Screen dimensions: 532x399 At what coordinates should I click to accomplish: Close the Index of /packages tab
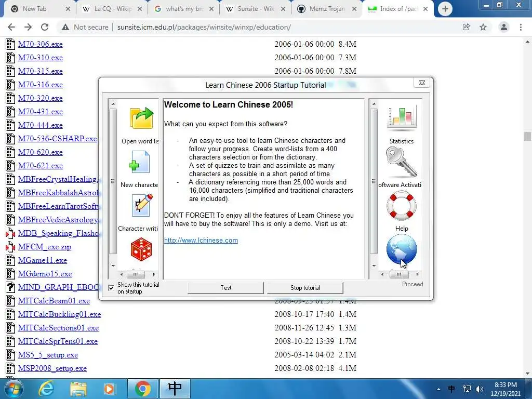(425, 9)
